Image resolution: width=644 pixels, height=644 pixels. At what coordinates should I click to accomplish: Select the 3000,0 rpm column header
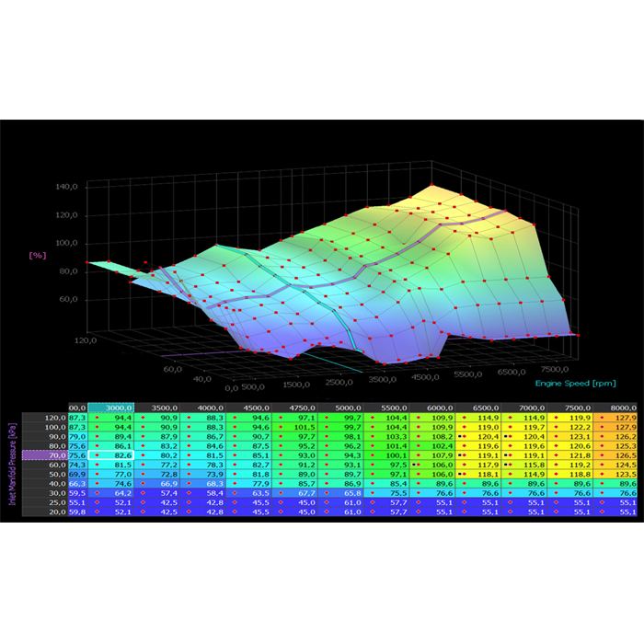coord(111,407)
